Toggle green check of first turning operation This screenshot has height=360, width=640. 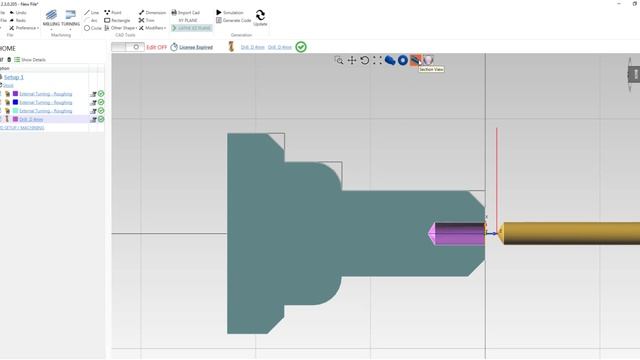tap(101, 94)
